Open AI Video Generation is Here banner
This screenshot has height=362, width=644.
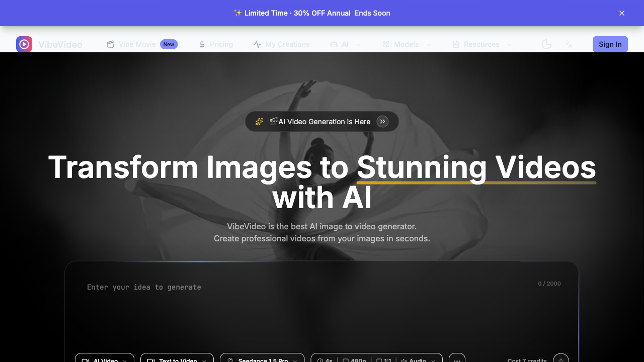[321, 121]
